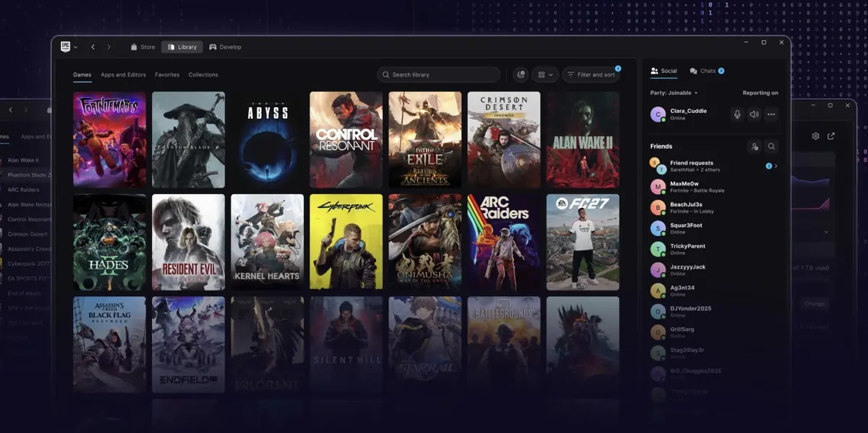Switch to the Social panel tab
This screenshot has width=868, height=433.
pyautogui.click(x=663, y=71)
